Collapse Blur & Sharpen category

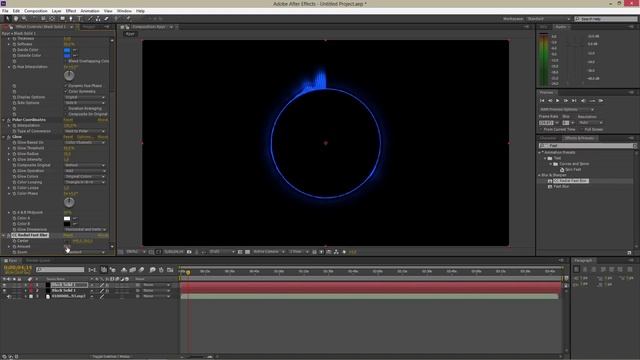[540, 175]
